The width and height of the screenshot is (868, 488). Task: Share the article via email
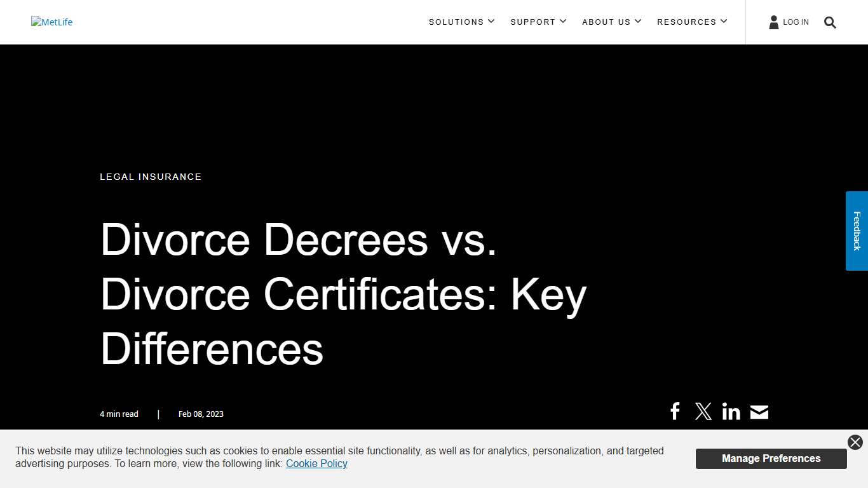[x=759, y=411]
